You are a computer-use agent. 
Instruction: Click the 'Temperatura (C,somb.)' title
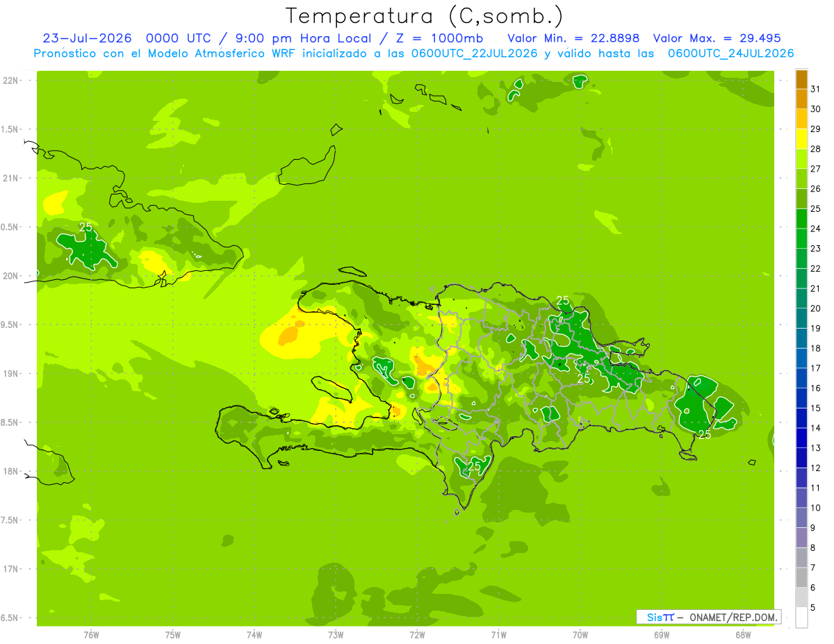425,16
